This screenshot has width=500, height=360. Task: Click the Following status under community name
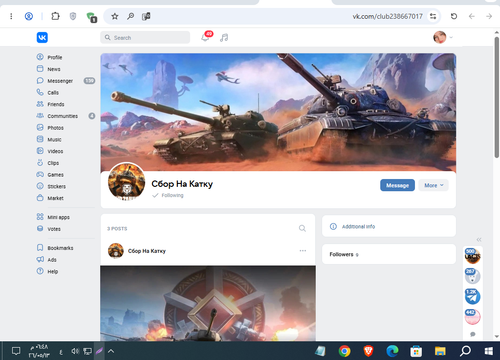(168, 195)
